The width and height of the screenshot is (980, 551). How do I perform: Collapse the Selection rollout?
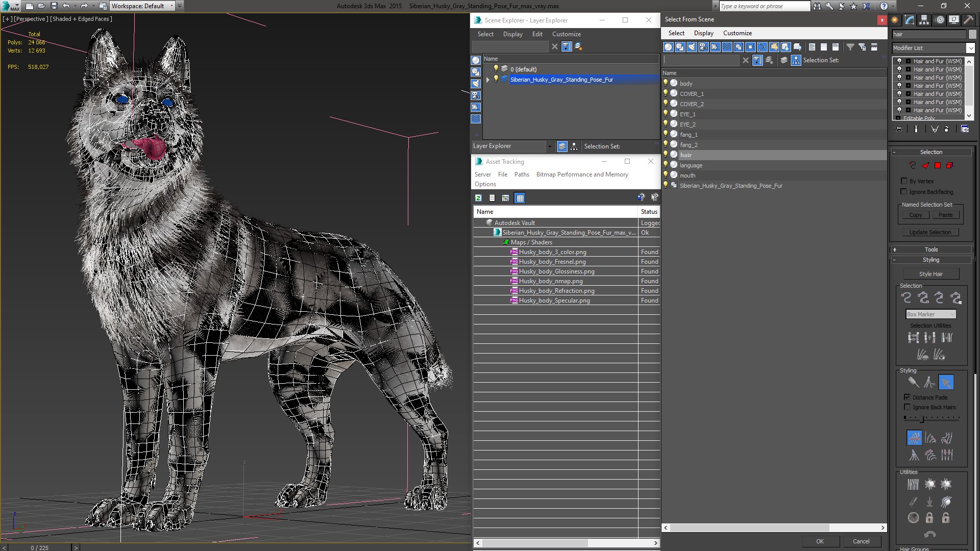point(931,152)
